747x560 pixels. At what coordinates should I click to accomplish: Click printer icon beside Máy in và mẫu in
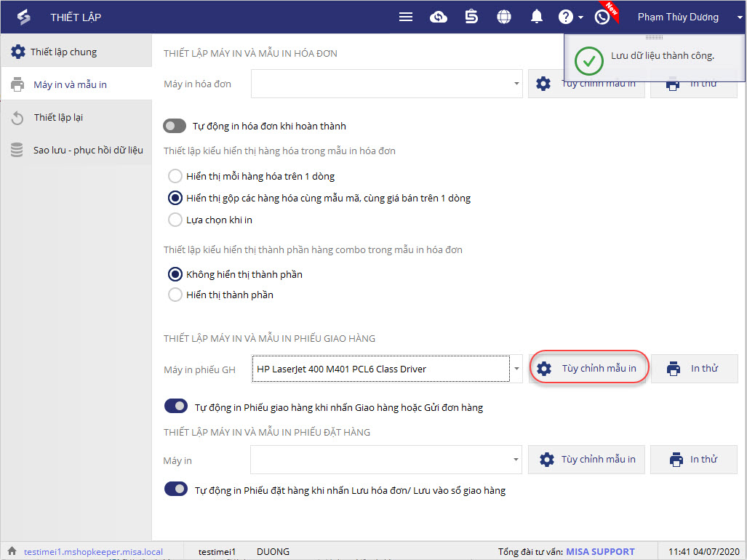17,84
